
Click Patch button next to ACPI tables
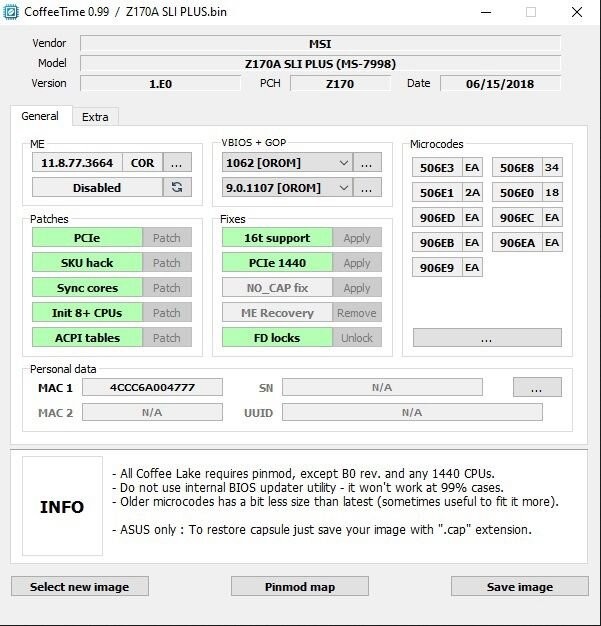point(167,338)
